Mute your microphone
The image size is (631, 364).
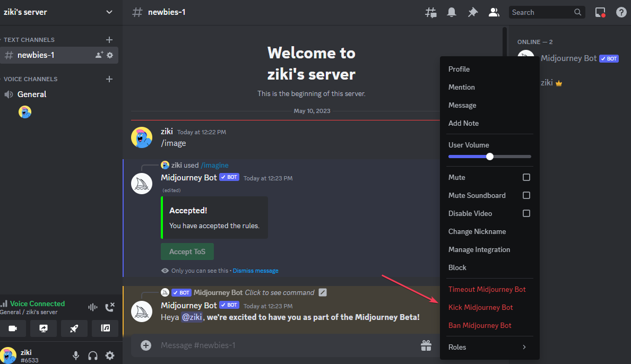pos(75,355)
